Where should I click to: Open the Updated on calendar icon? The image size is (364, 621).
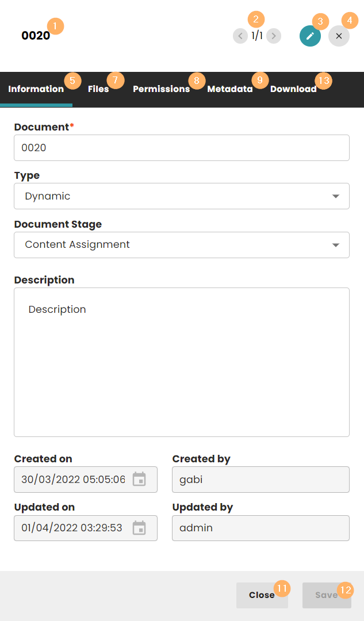pos(139,528)
